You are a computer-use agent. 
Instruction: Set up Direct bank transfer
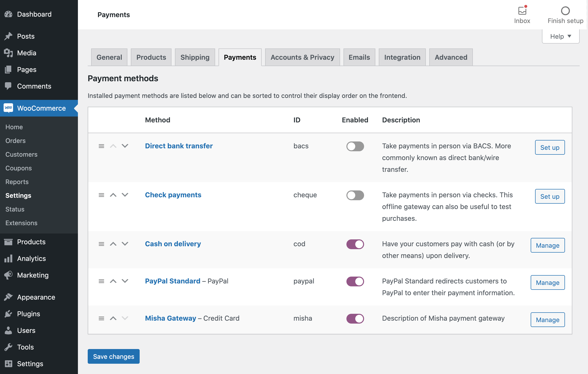click(550, 147)
